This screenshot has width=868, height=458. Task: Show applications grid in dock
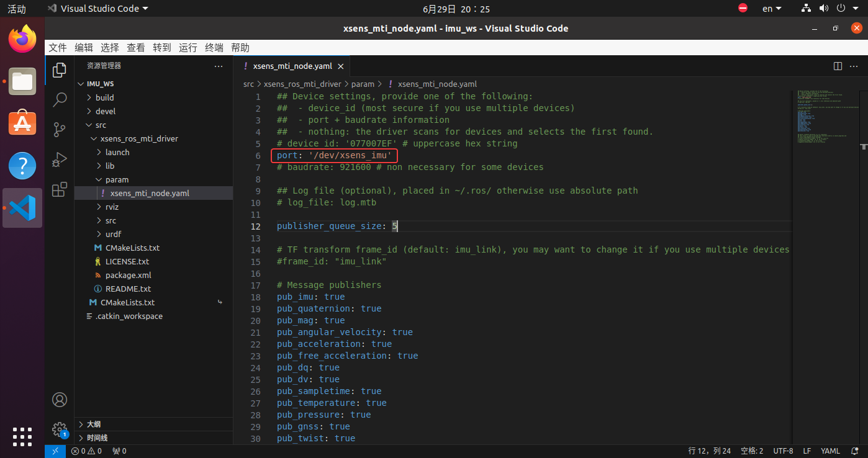(x=22, y=436)
